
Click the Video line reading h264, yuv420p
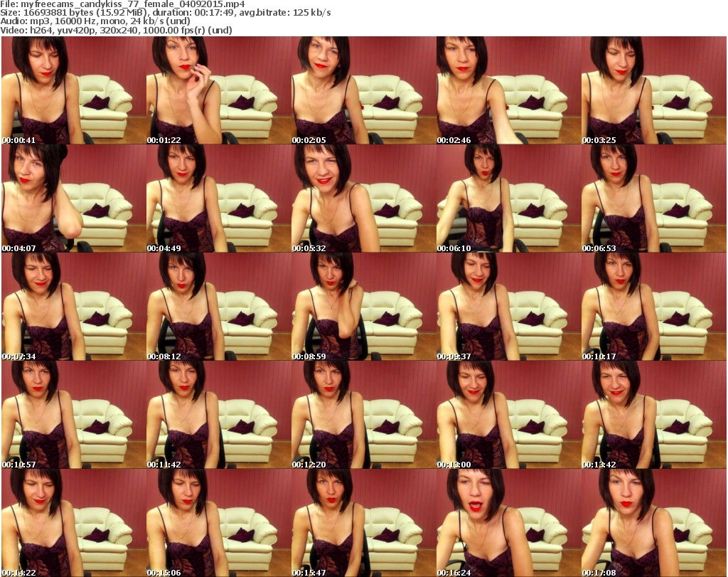pyautogui.click(x=116, y=30)
